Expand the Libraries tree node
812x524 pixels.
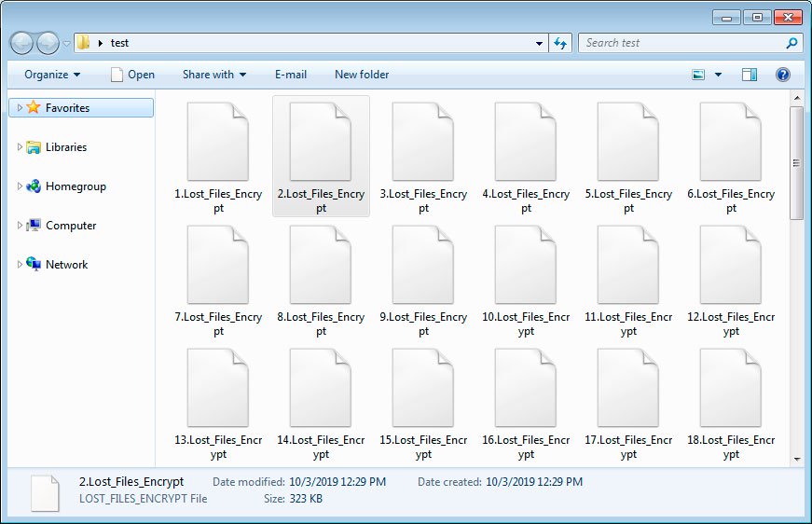coord(20,147)
